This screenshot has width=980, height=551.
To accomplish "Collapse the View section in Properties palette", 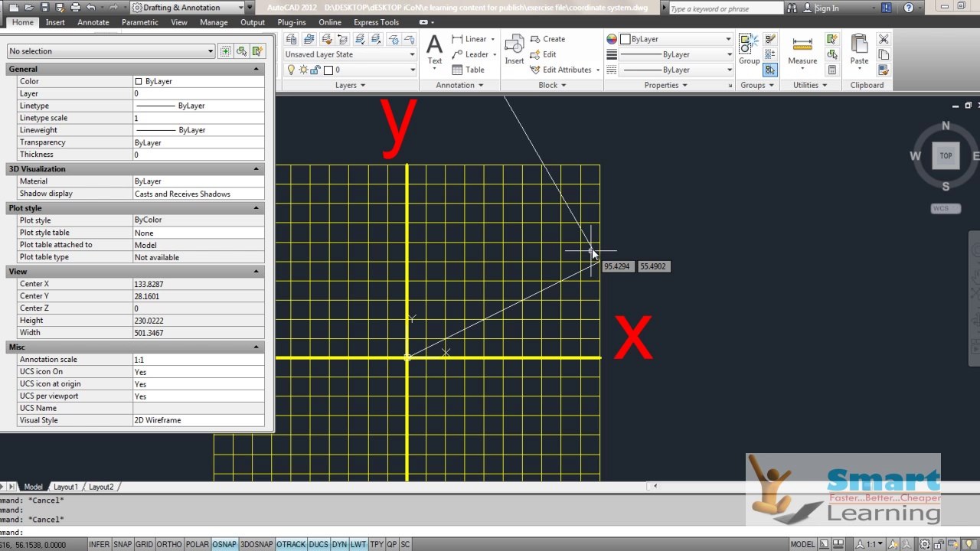I will tap(256, 271).
